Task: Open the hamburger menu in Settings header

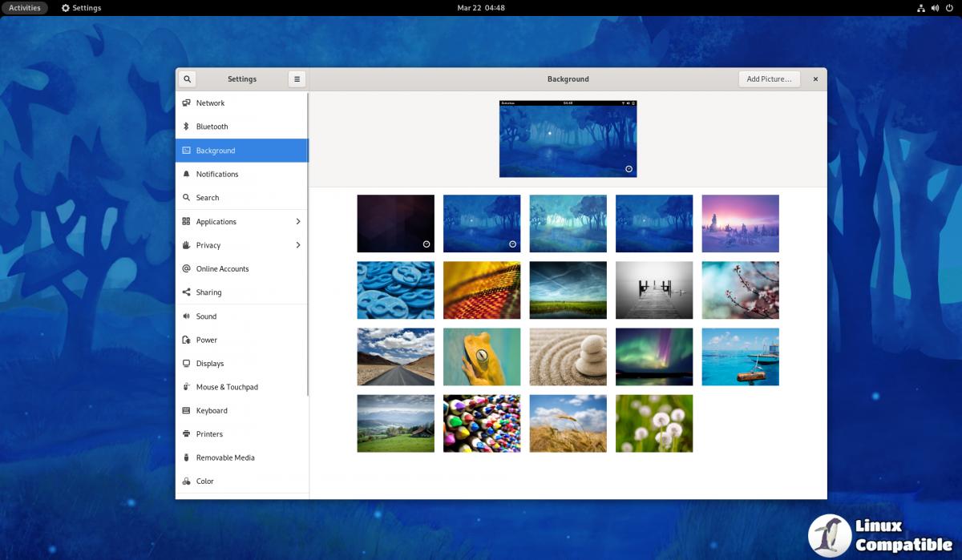Action: tap(297, 79)
